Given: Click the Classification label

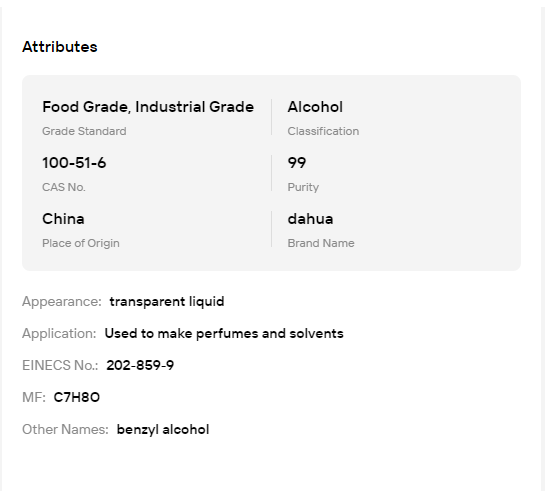Looking at the screenshot, I should click(323, 131).
